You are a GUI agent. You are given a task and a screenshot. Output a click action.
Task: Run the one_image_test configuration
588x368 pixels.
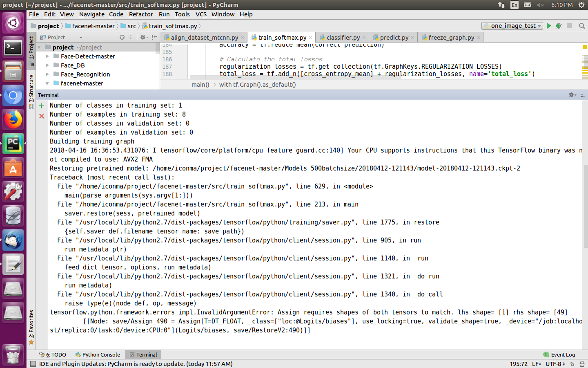pos(549,26)
